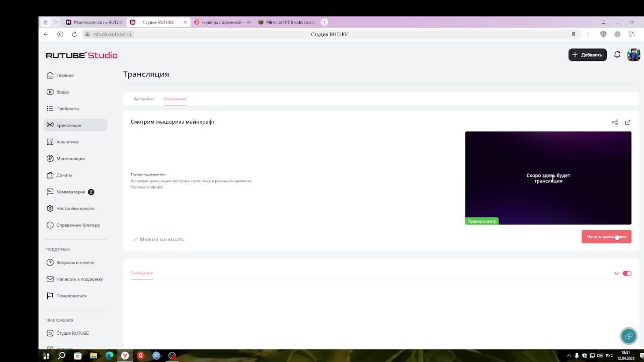Open the user profile avatar
Screen dimensions: 644x362
click(x=633, y=55)
